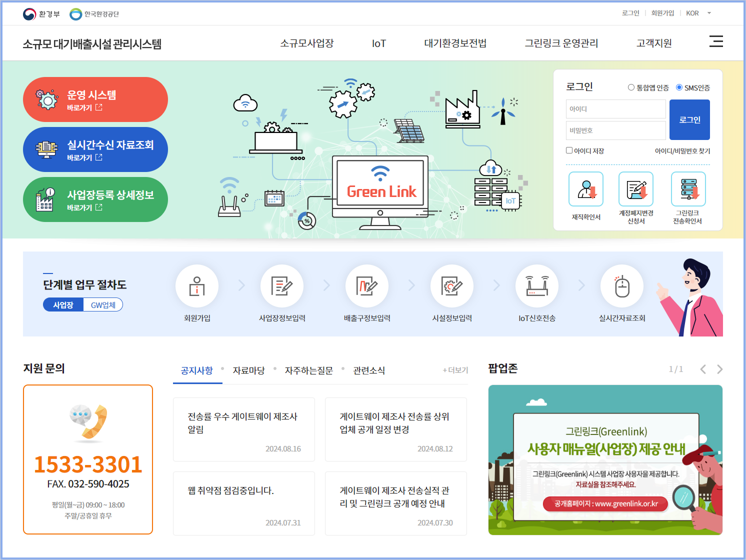Select the IoT신호전송 step icon

[537, 286]
